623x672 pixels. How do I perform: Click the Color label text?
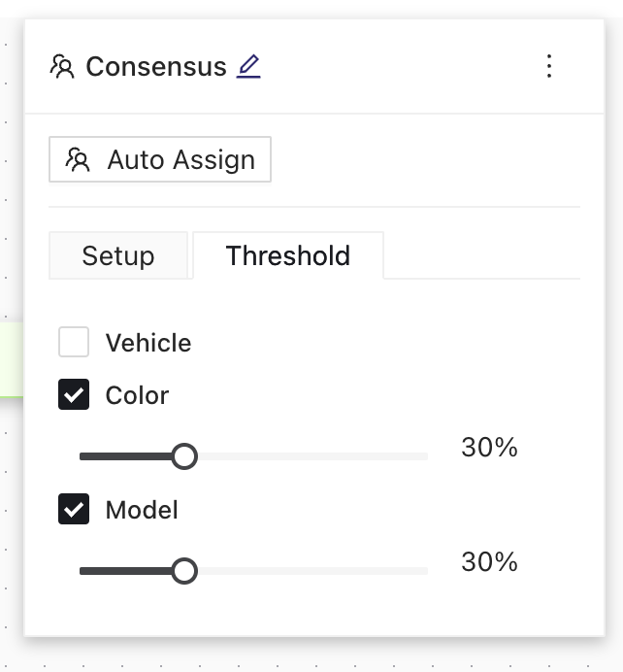(x=137, y=395)
